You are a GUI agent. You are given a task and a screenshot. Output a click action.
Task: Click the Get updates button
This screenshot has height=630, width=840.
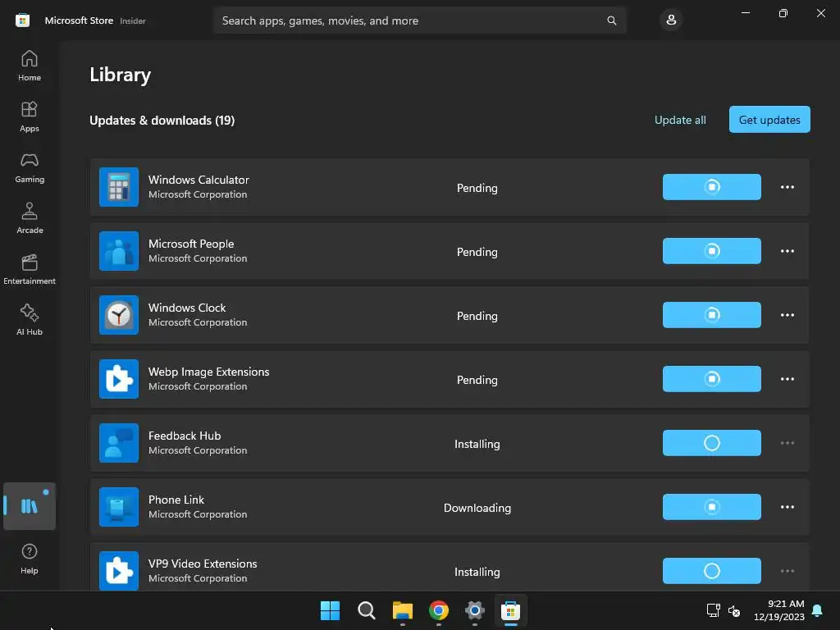769,120
